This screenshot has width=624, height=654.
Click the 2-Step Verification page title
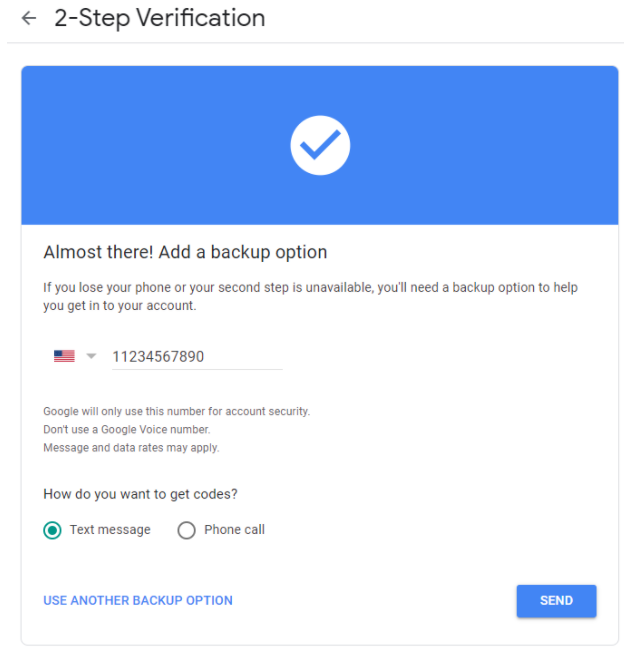point(160,19)
